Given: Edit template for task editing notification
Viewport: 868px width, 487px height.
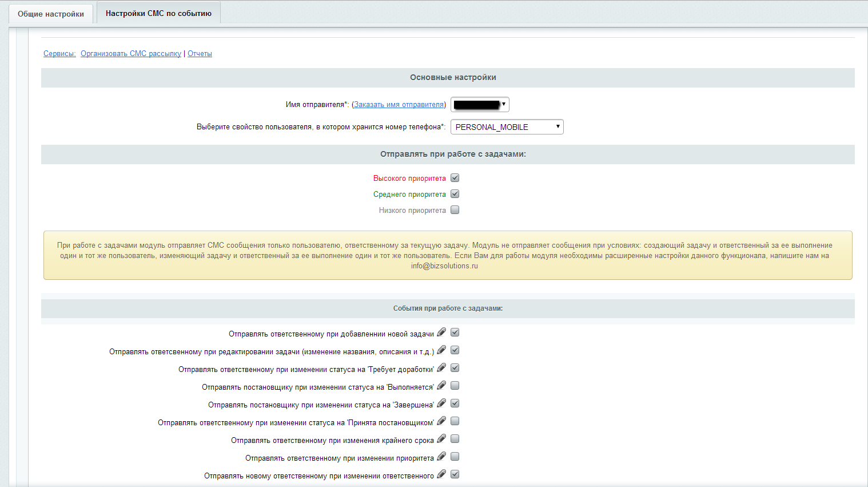Looking at the screenshot, I should pyautogui.click(x=441, y=350).
